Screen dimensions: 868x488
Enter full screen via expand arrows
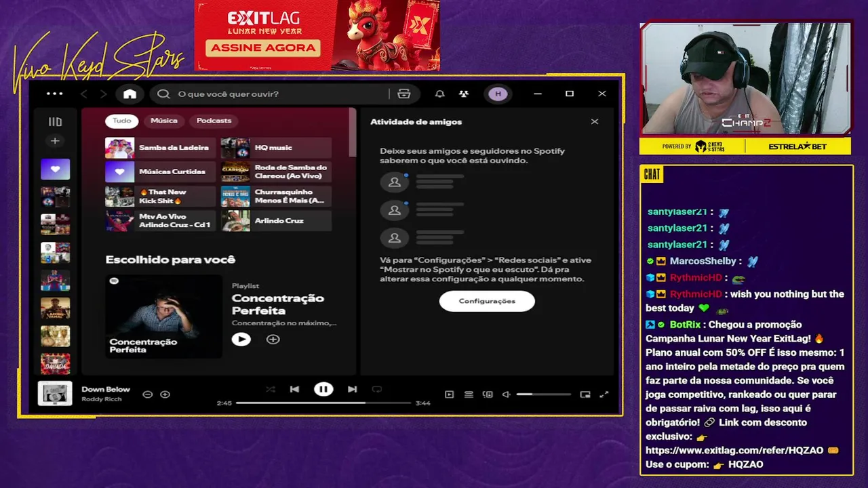(x=604, y=394)
